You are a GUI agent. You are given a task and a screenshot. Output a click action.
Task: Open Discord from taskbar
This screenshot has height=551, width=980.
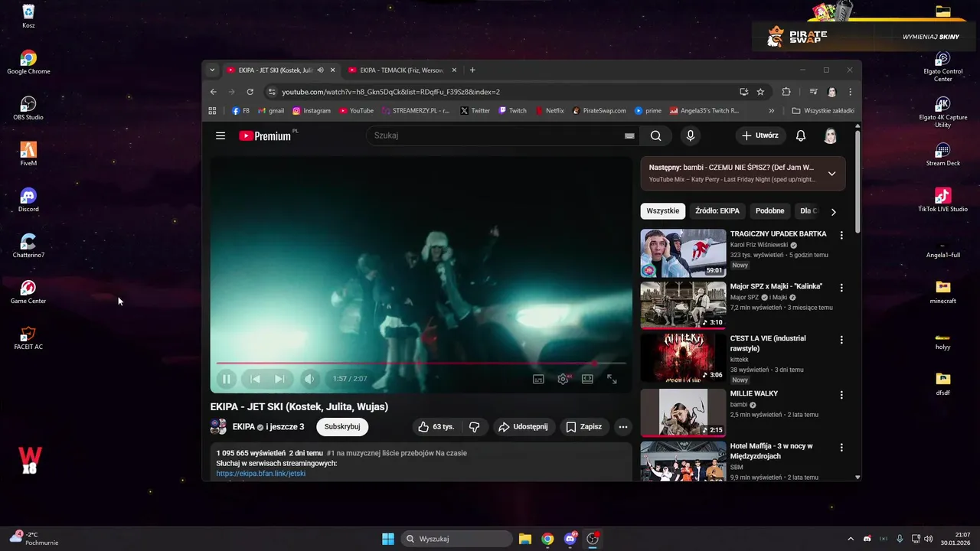(570, 539)
